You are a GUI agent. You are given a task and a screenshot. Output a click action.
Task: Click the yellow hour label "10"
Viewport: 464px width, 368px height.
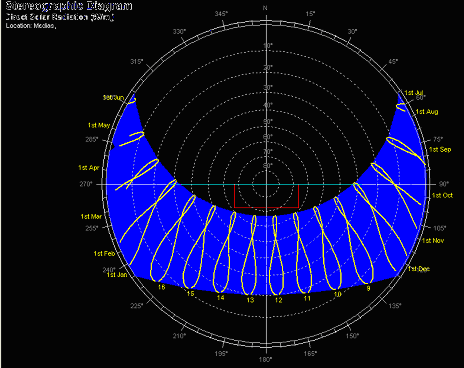[338, 294]
